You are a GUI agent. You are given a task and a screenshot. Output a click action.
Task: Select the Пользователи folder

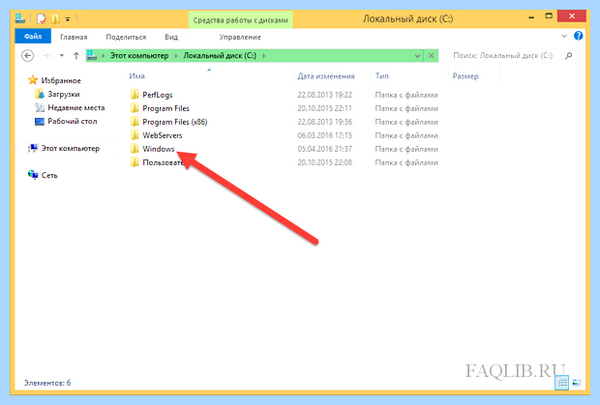[163, 162]
